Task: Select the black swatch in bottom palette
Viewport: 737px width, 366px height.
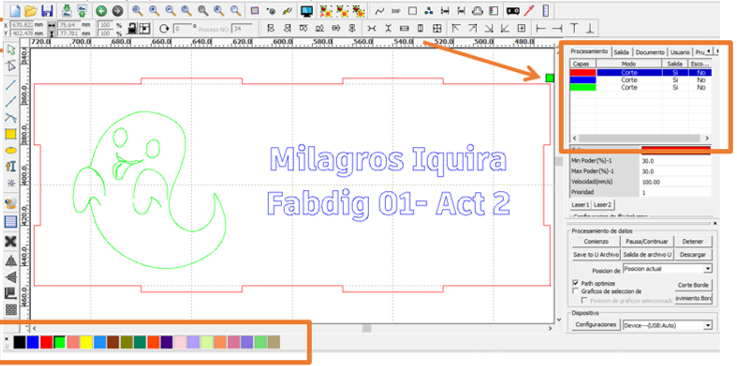Action: pos(19,342)
